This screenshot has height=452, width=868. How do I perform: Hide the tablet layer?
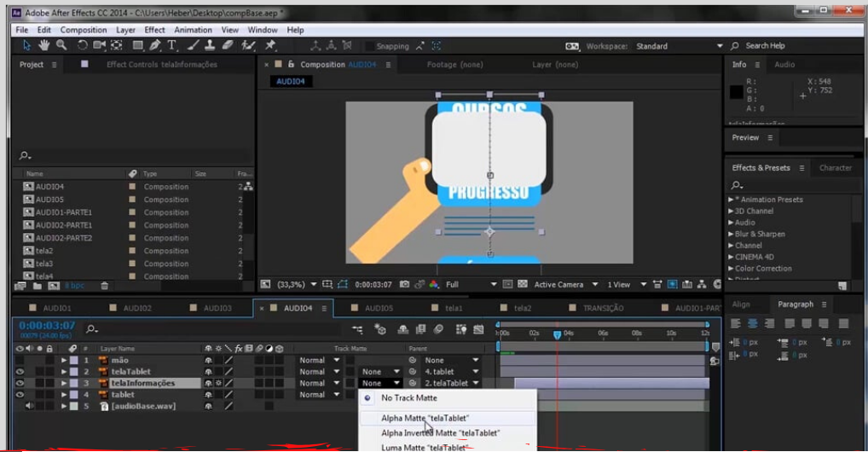point(20,395)
